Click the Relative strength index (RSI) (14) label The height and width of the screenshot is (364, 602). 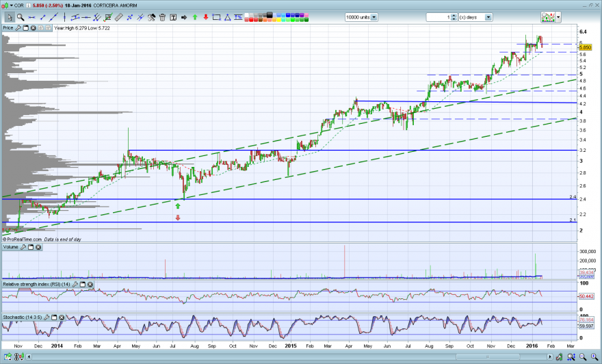36,285
